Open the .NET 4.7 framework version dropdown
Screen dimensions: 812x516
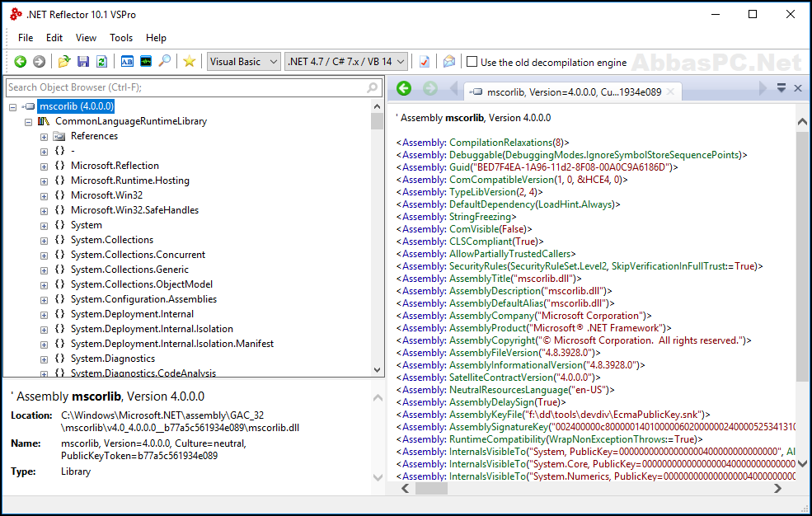346,62
